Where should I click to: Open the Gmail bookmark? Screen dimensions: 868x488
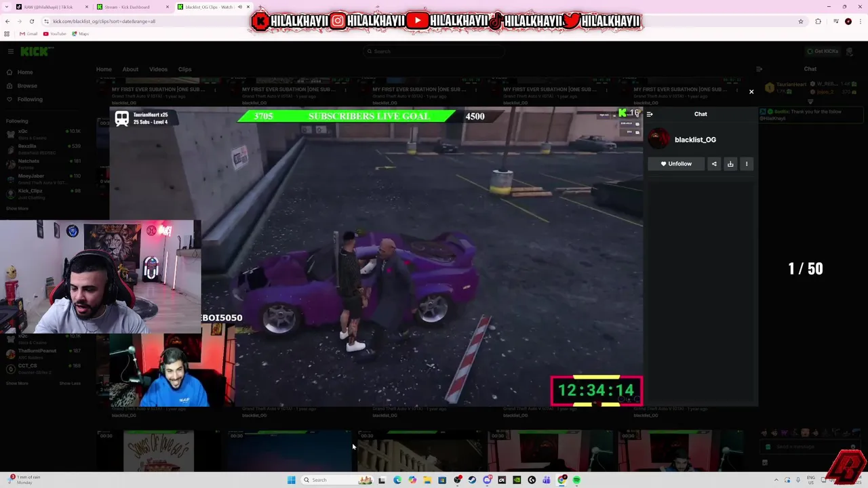point(28,34)
